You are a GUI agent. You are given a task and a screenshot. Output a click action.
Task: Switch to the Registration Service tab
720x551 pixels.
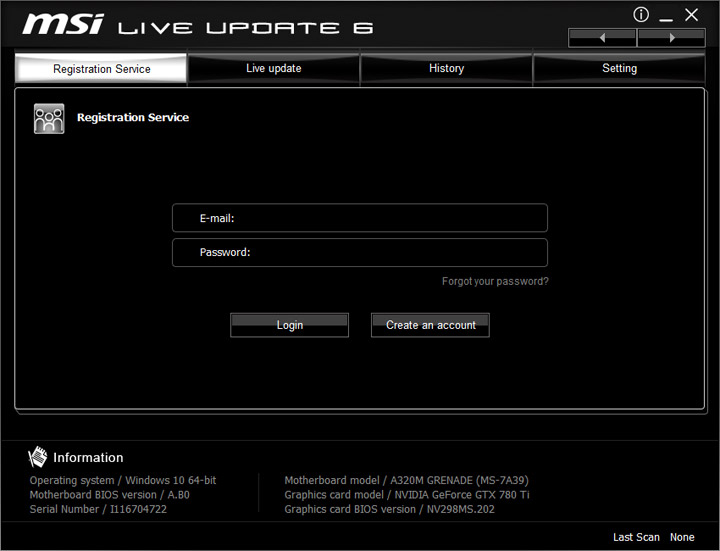(101, 68)
